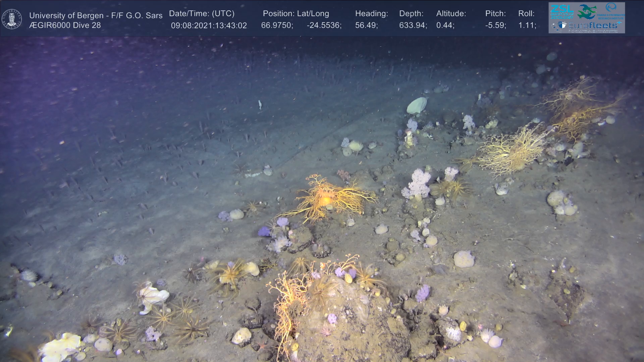This screenshot has width=644, height=362.
Task: Click the longitude value -24.5536
Action: tap(324, 25)
